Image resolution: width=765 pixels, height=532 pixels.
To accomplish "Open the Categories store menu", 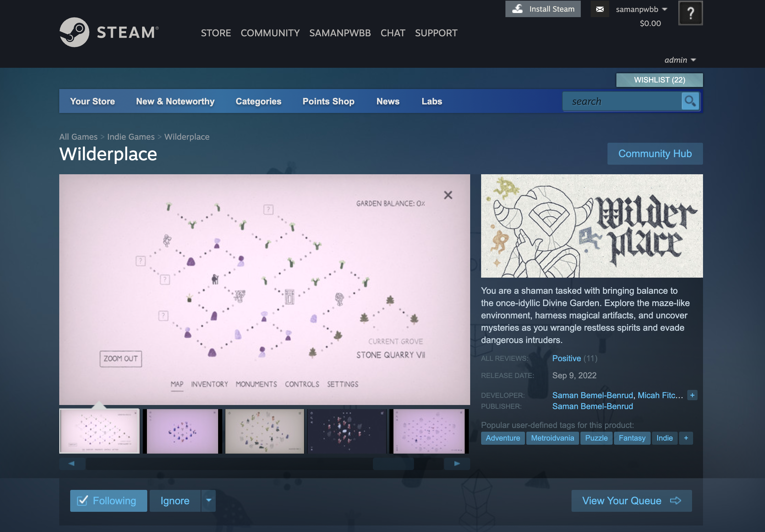I will [258, 101].
